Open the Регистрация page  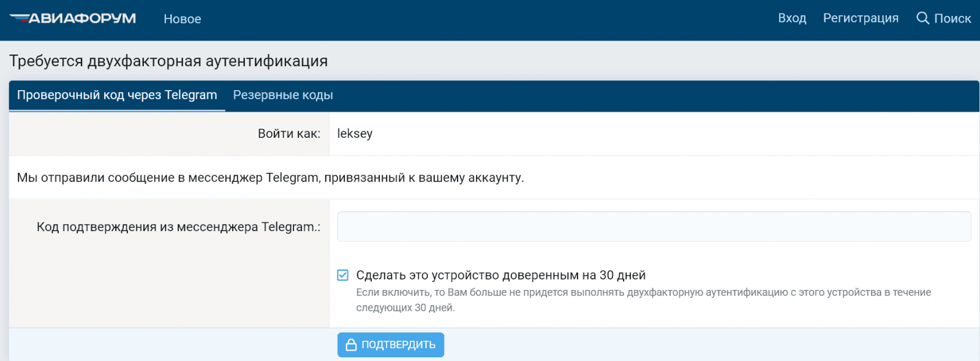(x=860, y=18)
